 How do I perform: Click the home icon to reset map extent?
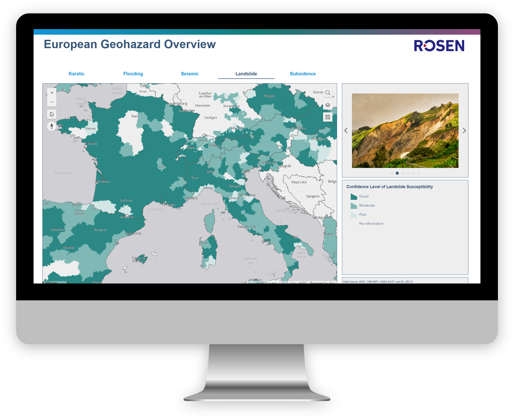[x=52, y=114]
